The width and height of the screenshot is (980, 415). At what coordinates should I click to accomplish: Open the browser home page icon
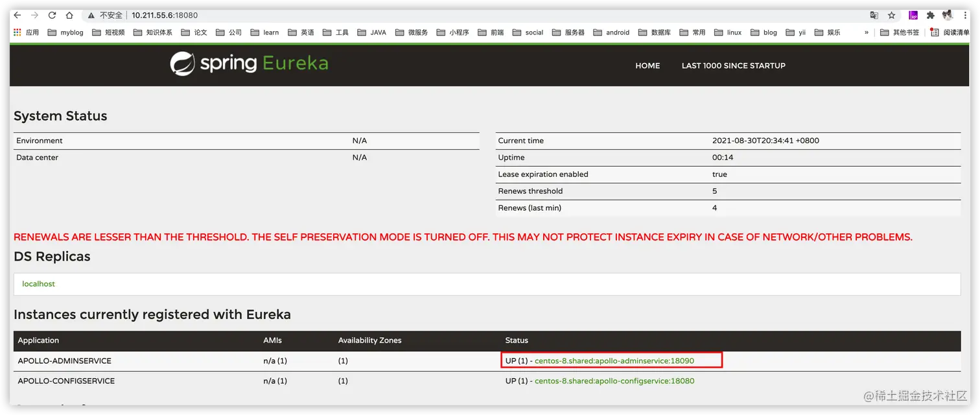point(69,15)
